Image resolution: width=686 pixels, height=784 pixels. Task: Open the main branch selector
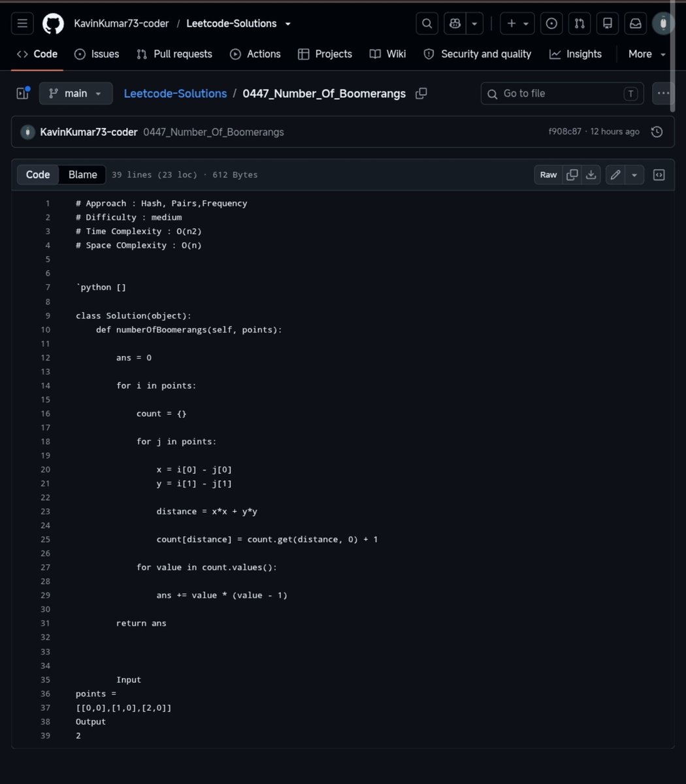(x=76, y=93)
